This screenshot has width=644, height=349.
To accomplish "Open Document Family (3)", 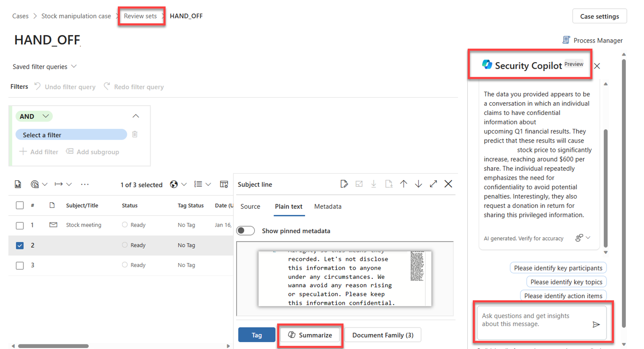I will point(383,335).
